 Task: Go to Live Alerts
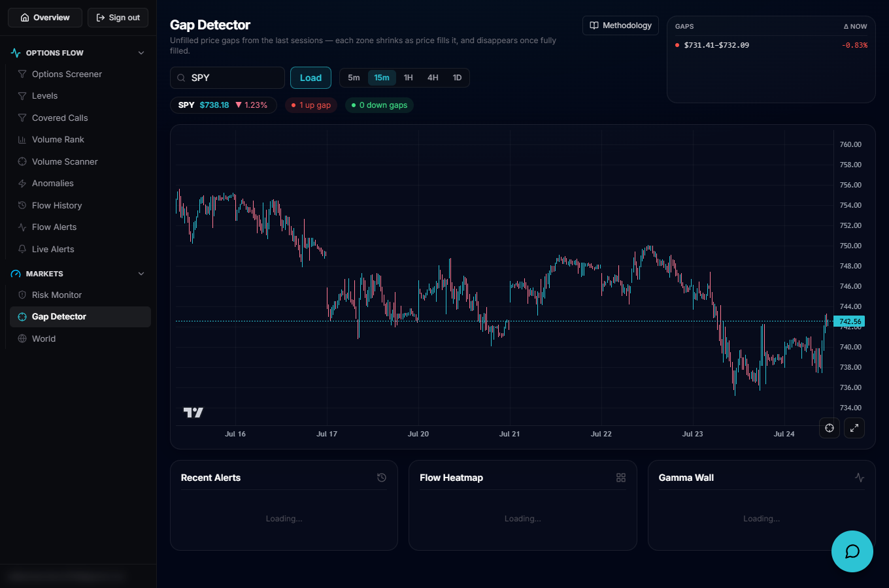click(x=80, y=250)
